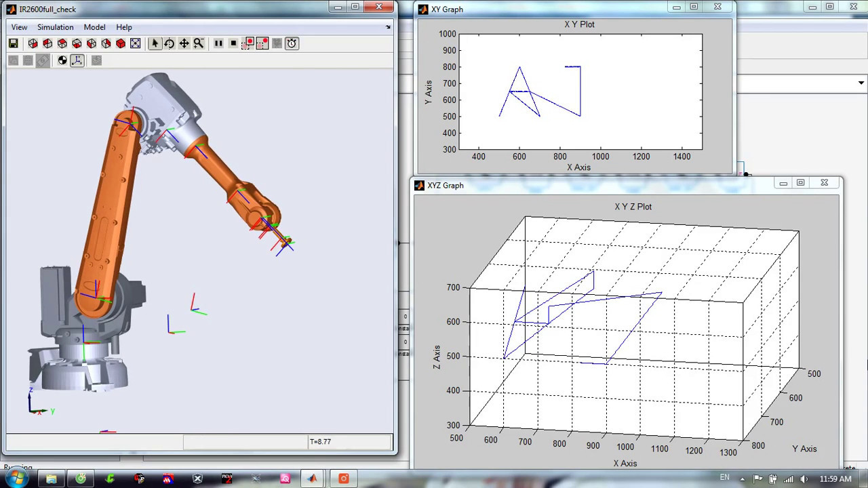The width and height of the screenshot is (868, 488).
Task: Click the X Y Z Plot title text
Action: (633, 207)
